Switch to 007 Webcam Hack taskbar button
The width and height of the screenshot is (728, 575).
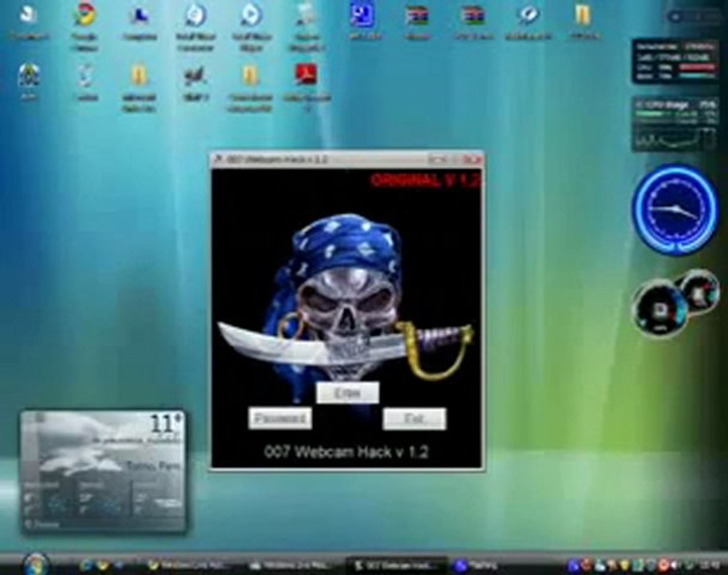397,565
